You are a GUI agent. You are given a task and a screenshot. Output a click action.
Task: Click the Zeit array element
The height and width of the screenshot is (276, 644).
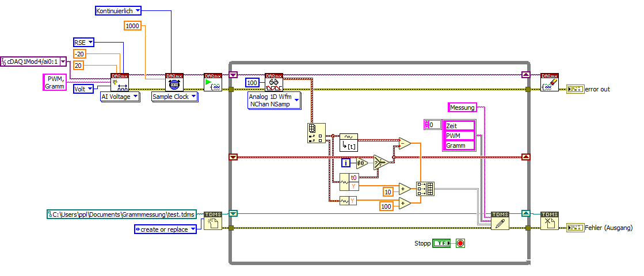click(x=460, y=126)
